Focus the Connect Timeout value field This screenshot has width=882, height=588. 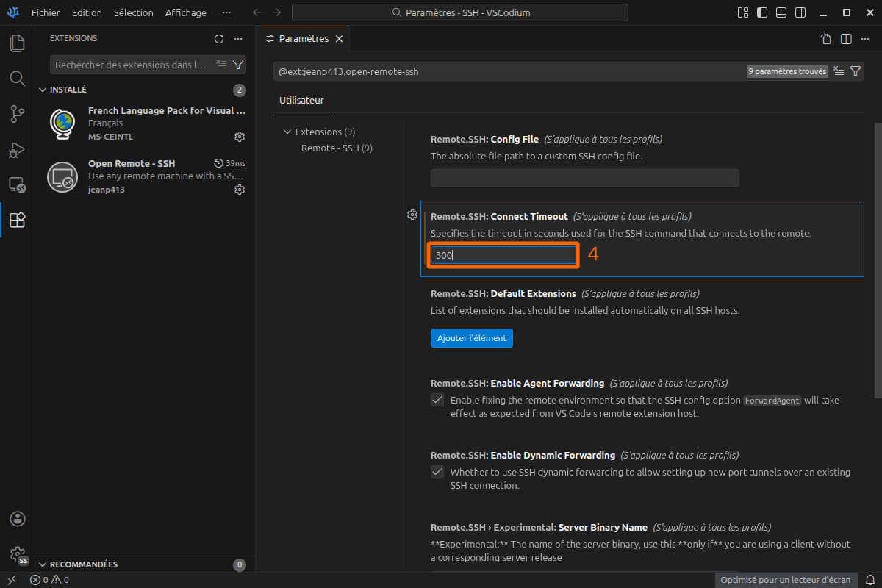pos(503,255)
